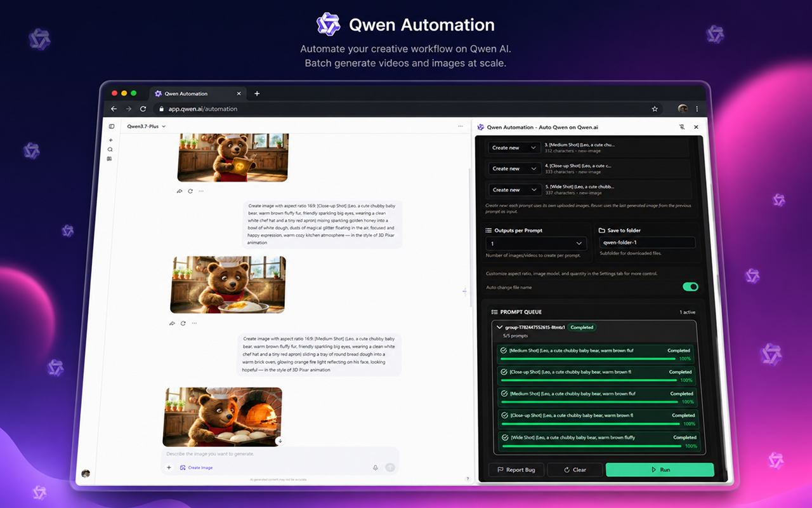This screenshot has height=508, width=812.
Task: Collapse the group-1782447552615-8tmtz1 queue group
Action: tap(500, 328)
